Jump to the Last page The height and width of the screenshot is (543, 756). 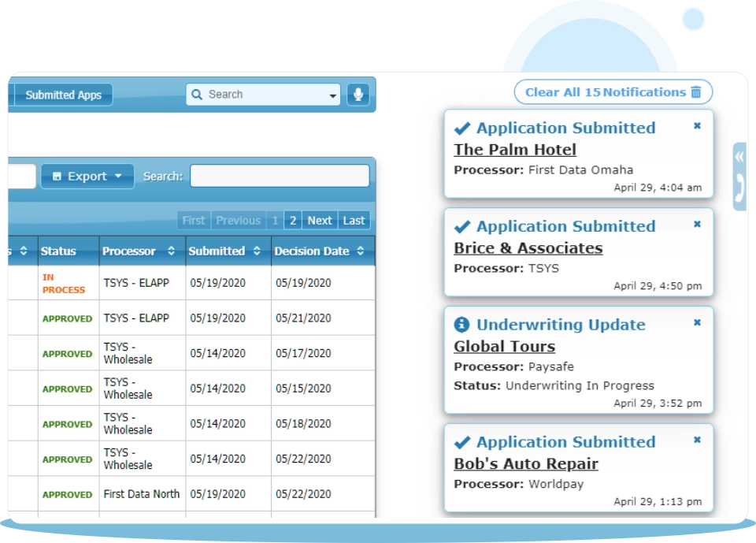point(354,221)
